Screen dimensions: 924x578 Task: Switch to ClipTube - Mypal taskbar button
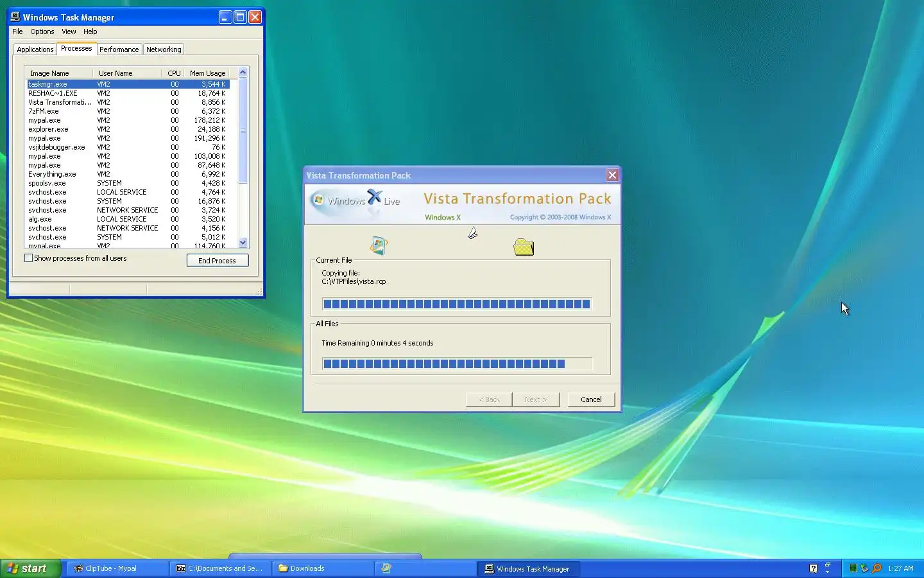[117, 568]
